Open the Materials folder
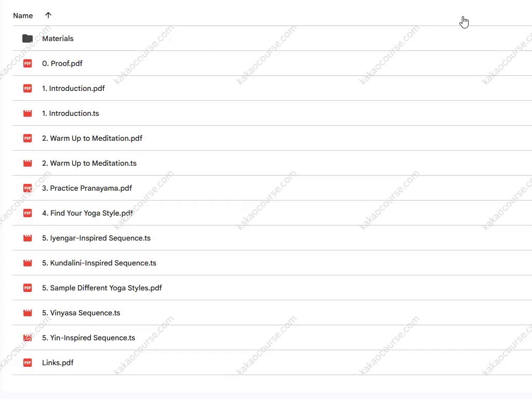532x399 pixels. coord(58,38)
